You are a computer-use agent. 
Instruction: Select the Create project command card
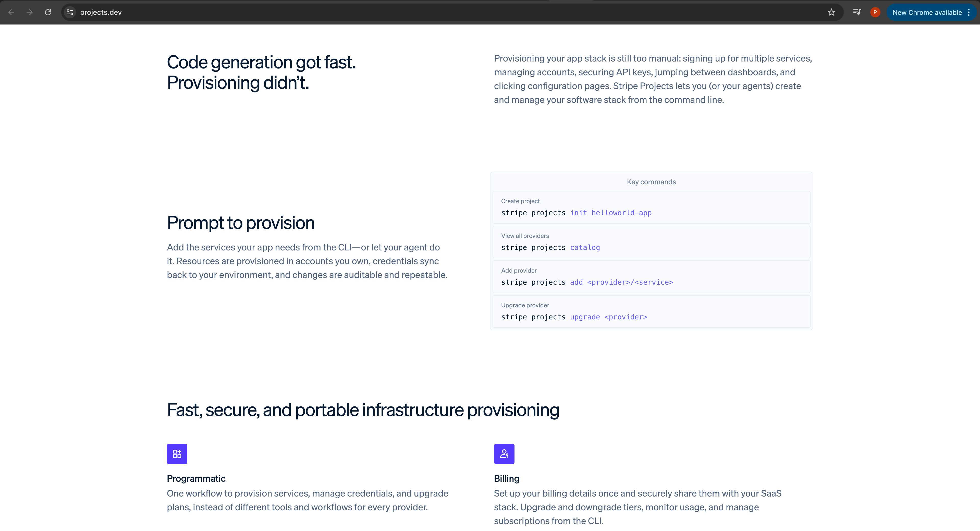[651, 207]
